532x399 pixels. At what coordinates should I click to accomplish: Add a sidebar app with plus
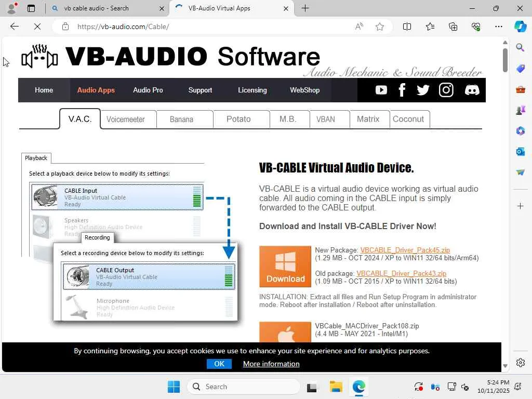pyautogui.click(x=520, y=206)
